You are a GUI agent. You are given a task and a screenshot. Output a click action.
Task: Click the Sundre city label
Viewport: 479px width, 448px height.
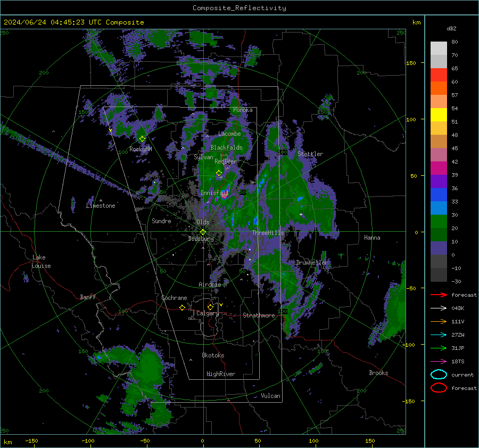click(161, 221)
